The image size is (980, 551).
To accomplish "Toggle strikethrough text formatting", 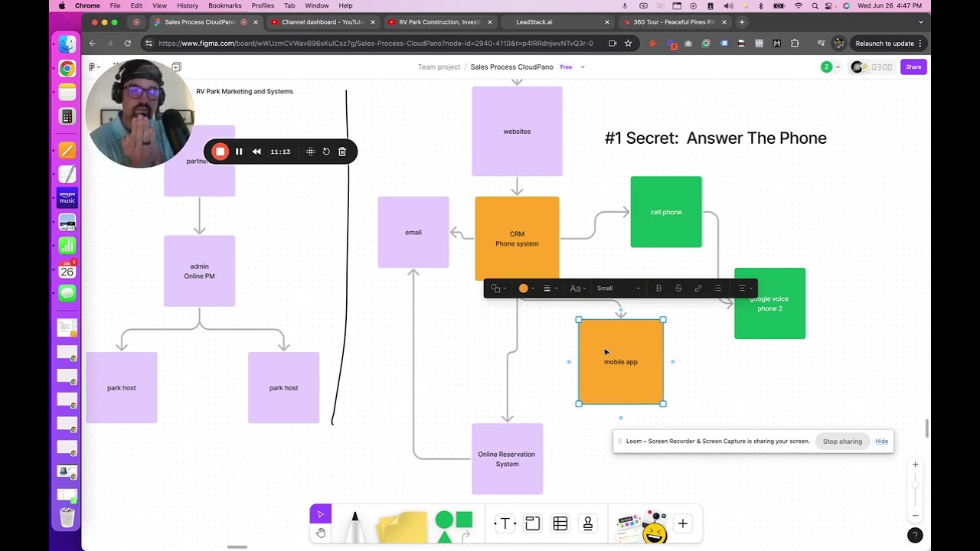I will pyautogui.click(x=678, y=289).
